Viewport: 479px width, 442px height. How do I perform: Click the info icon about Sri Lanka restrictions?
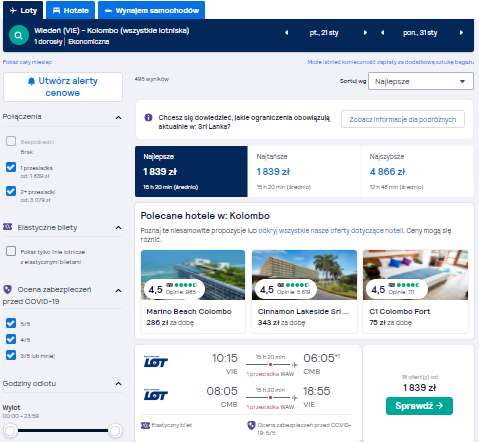tap(148, 117)
